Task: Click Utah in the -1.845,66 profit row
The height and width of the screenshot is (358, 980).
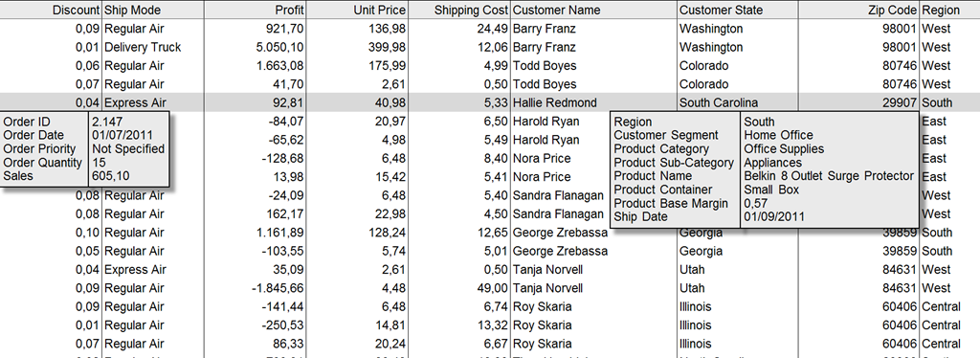Action: click(692, 288)
